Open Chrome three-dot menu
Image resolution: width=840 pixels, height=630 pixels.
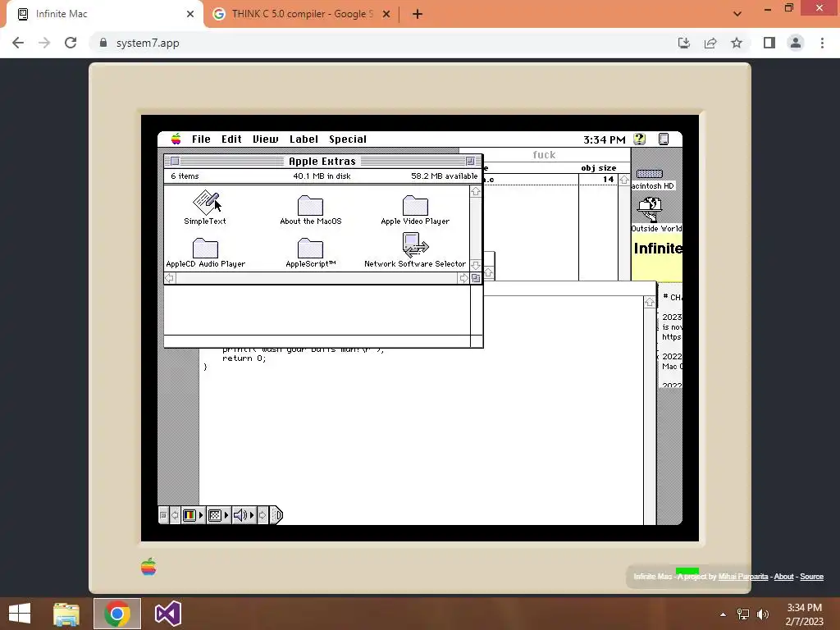click(822, 43)
